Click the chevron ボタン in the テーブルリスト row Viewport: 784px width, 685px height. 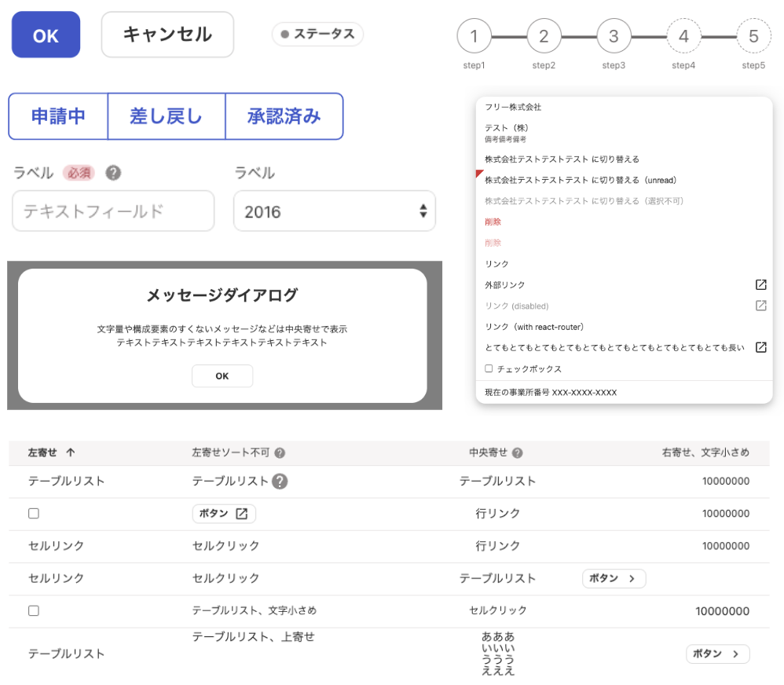coord(614,578)
